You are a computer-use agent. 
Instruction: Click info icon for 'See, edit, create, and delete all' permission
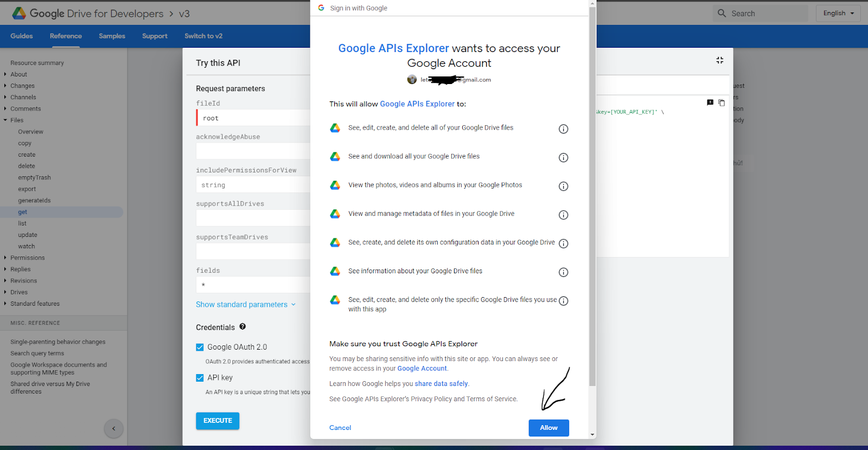click(564, 129)
